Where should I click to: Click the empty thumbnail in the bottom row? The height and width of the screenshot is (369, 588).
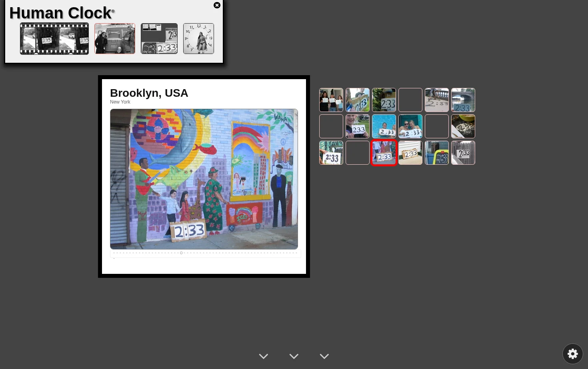pyautogui.click(x=358, y=153)
